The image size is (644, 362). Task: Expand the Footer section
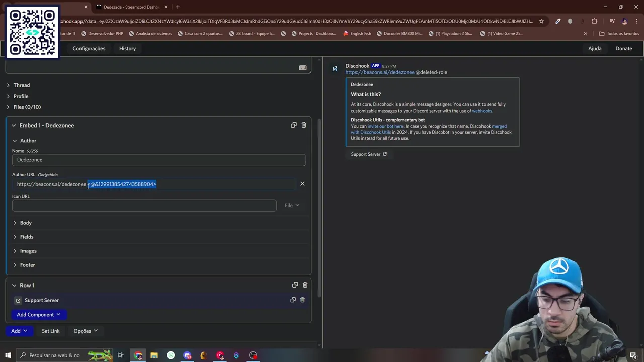coord(24,265)
